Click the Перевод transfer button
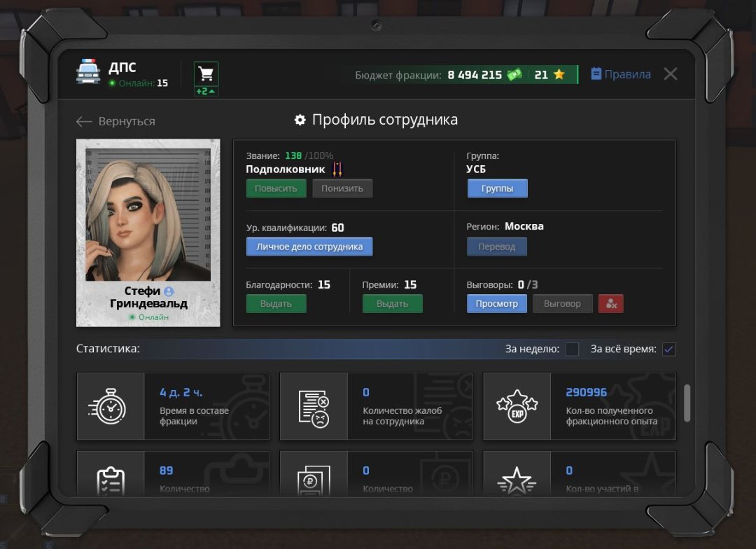This screenshot has height=549, width=756. [x=496, y=246]
